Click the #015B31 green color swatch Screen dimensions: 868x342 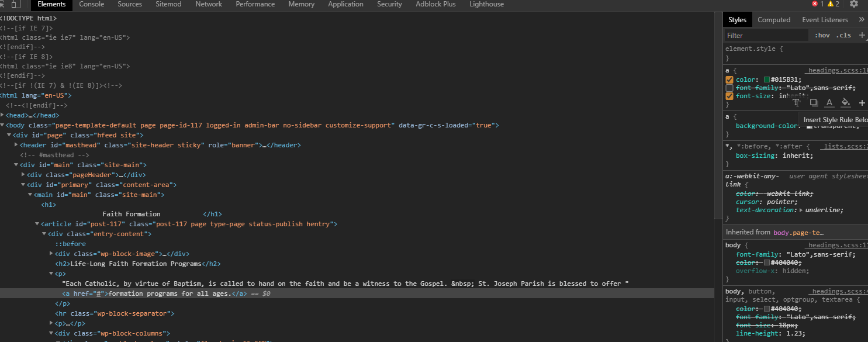click(767, 80)
